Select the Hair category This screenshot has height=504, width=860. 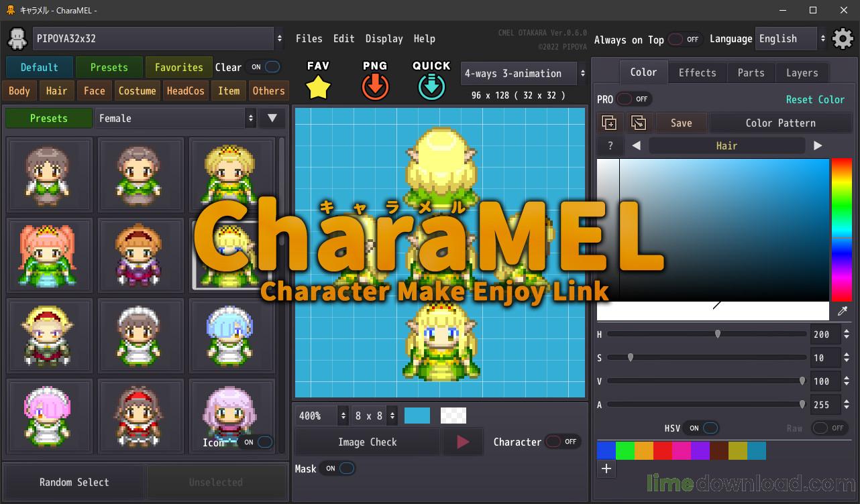56,90
